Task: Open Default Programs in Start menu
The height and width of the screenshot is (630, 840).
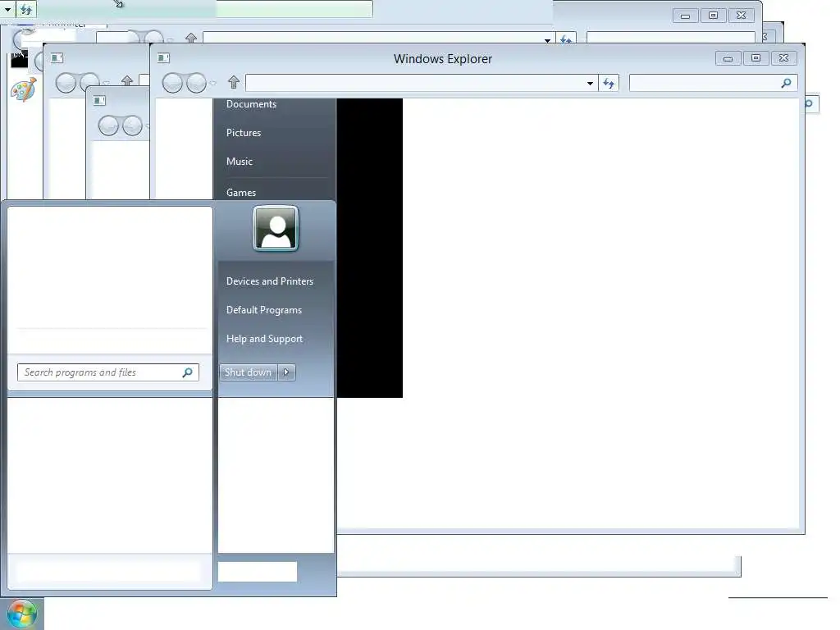Action: (x=264, y=310)
